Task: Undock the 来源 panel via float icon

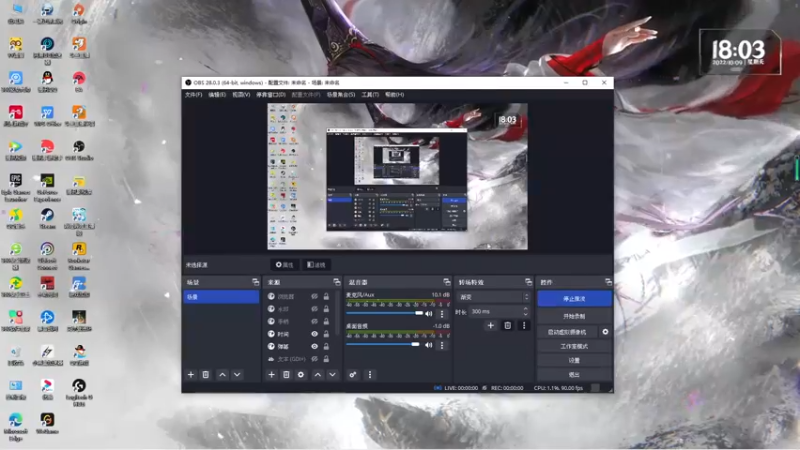Action: tap(336, 282)
